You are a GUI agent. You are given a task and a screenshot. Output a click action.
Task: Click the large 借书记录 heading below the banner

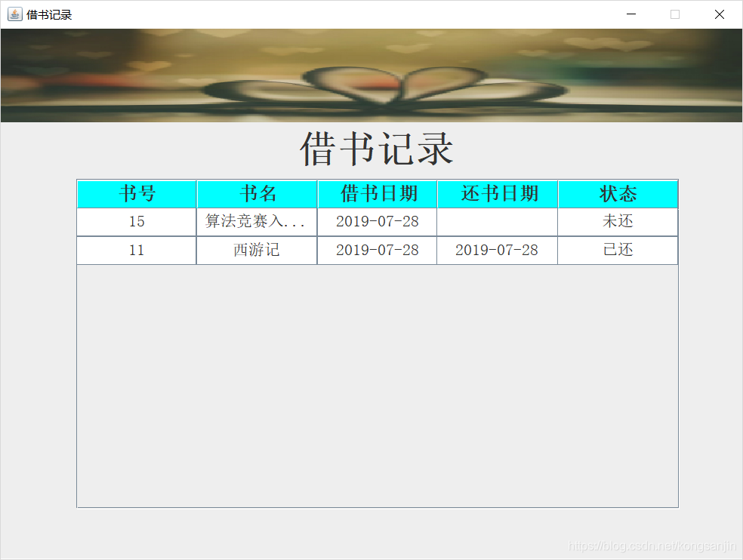point(377,149)
